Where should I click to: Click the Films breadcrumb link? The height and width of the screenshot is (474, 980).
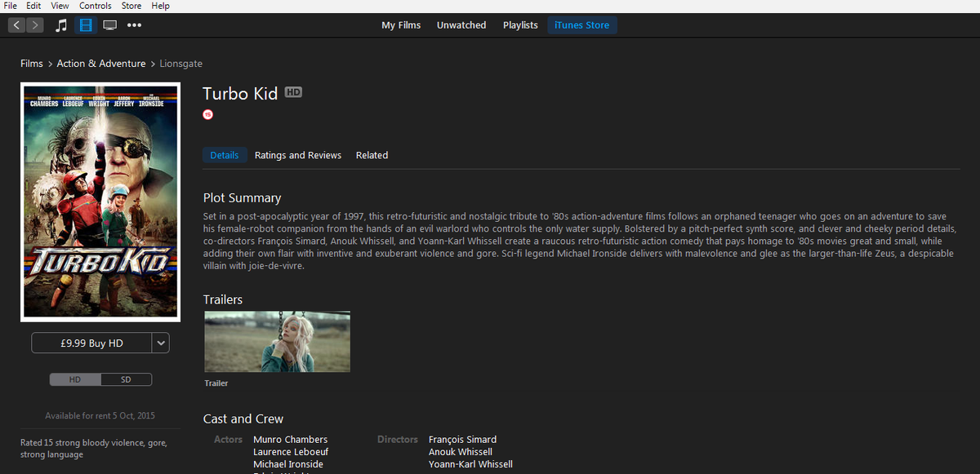pos(32,64)
